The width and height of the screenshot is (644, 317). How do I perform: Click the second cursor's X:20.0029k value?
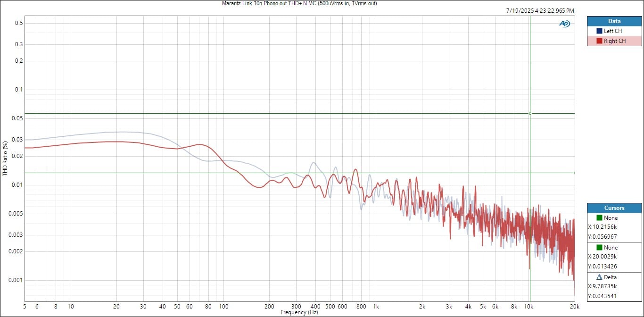tap(602, 257)
